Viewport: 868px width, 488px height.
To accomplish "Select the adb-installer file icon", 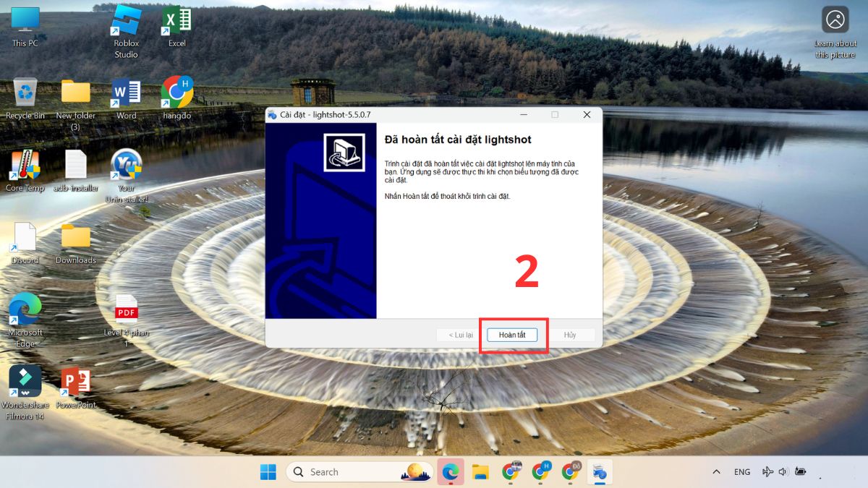I will click(x=75, y=171).
